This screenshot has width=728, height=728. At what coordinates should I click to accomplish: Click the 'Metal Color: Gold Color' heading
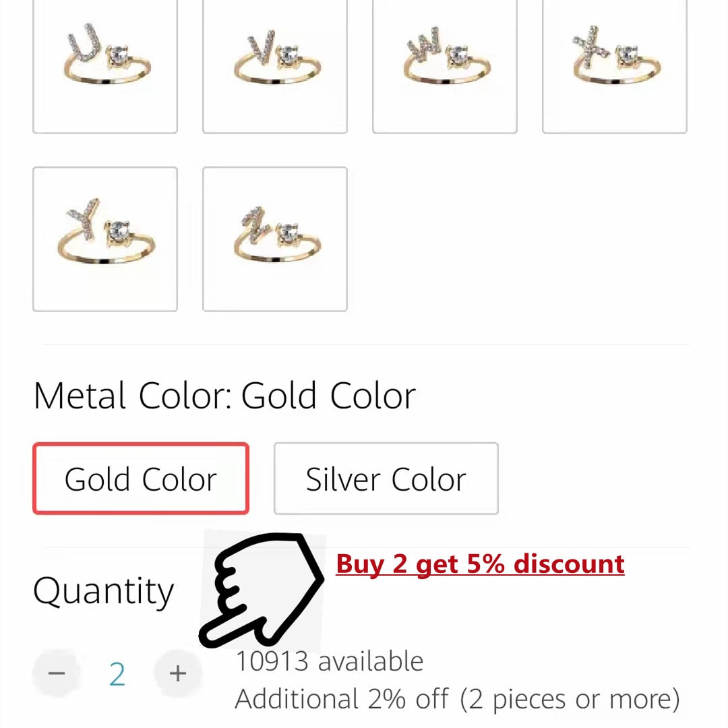point(224,396)
